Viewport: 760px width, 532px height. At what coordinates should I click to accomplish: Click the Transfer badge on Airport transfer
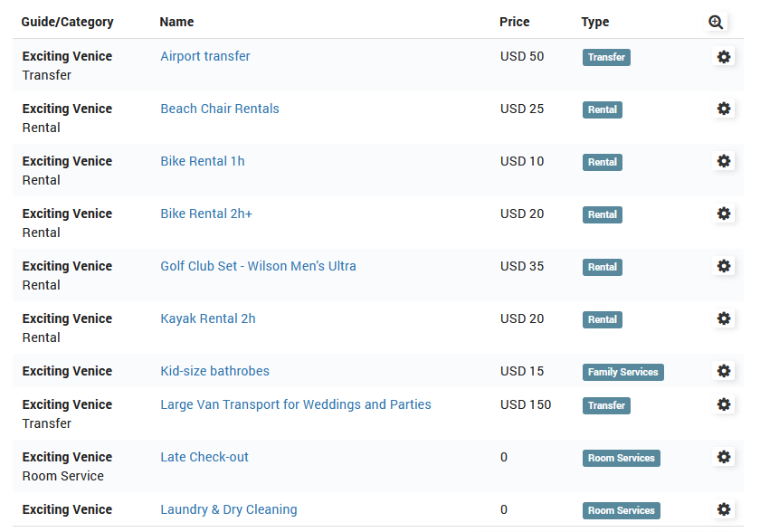click(x=606, y=57)
